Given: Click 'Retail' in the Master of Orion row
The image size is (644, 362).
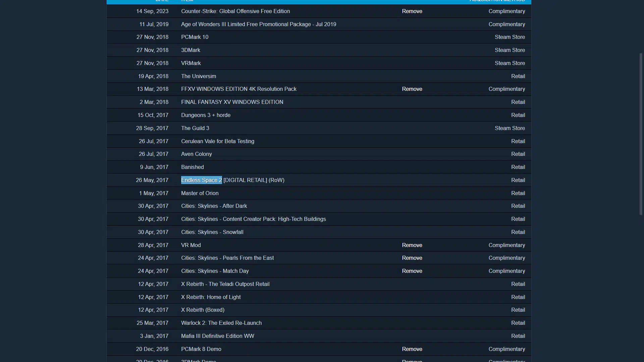Looking at the screenshot, I should [518, 193].
